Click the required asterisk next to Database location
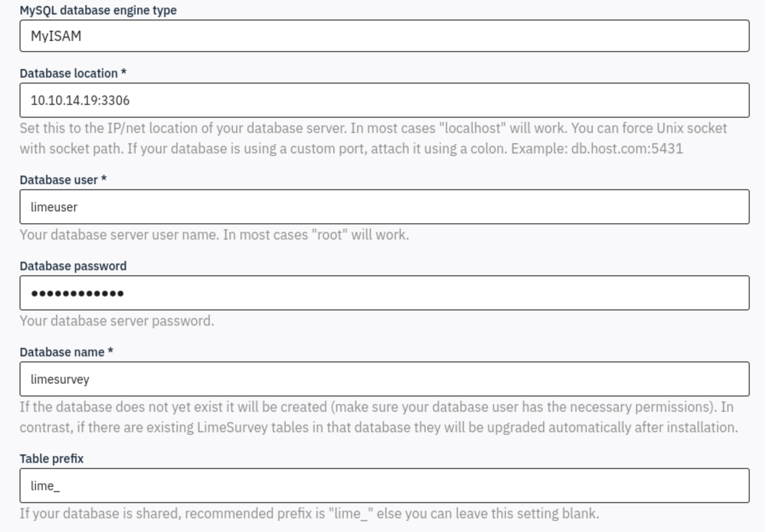Image resolution: width=765 pixels, height=532 pixels. [124, 72]
